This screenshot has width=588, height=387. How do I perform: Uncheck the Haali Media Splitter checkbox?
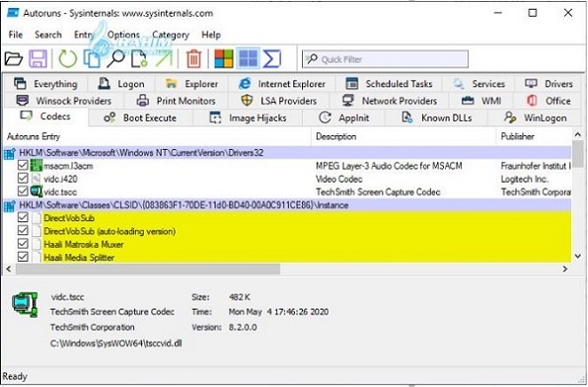click(x=23, y=257)
